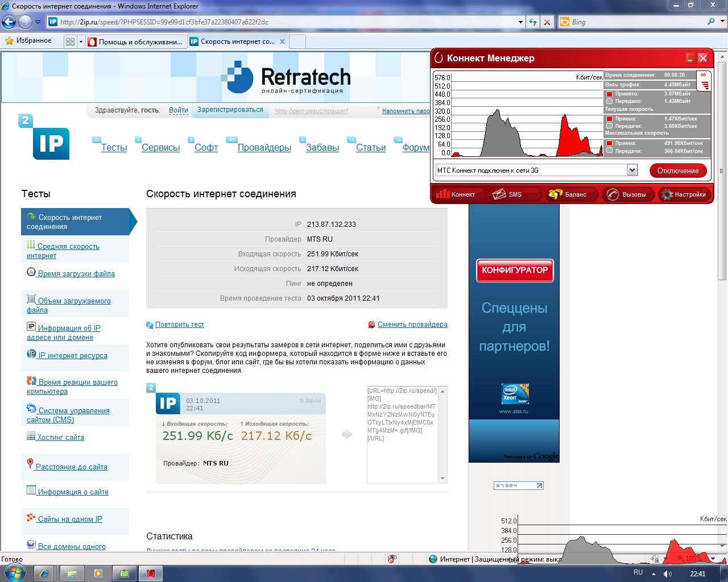Click the 2IP site logo

[x=44, y=137]
